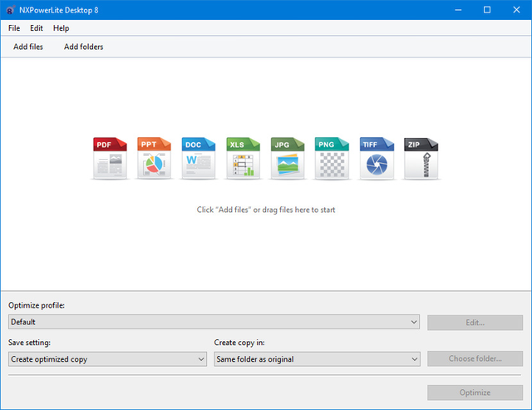Open the File menu
This screenshot has width=532, height=410.
pos(14,28)
